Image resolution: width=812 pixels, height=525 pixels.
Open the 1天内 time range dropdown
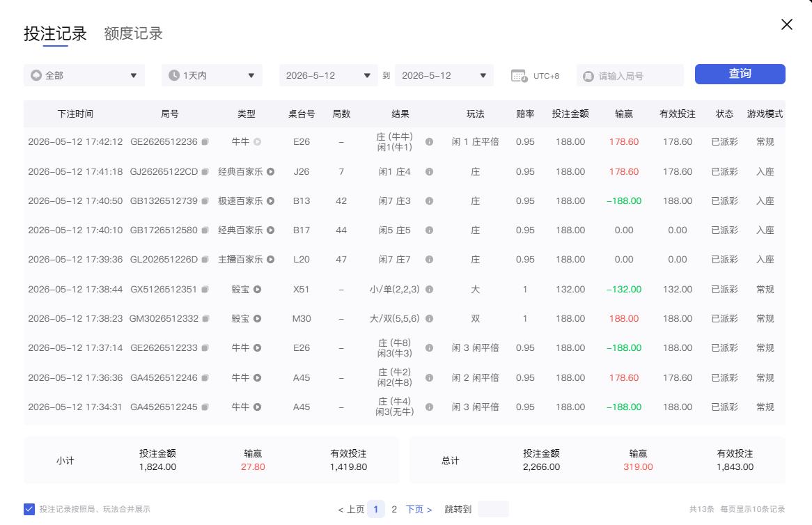click(212, 76)
